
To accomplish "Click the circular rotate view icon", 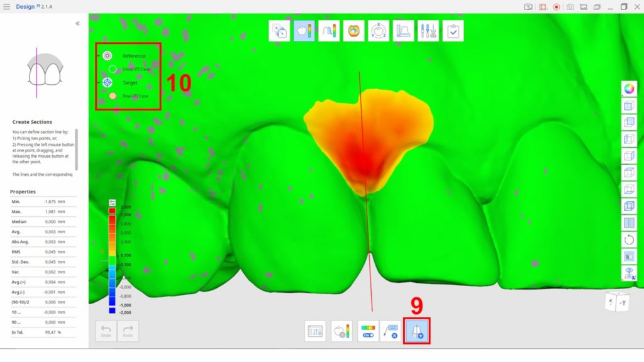I will (629, 239).
